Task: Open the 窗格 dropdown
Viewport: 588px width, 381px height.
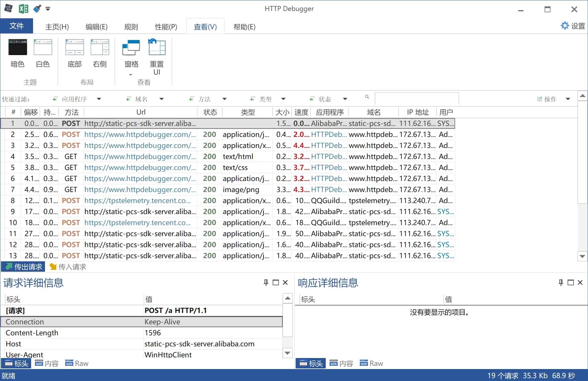Action: (x=131, y=74)
